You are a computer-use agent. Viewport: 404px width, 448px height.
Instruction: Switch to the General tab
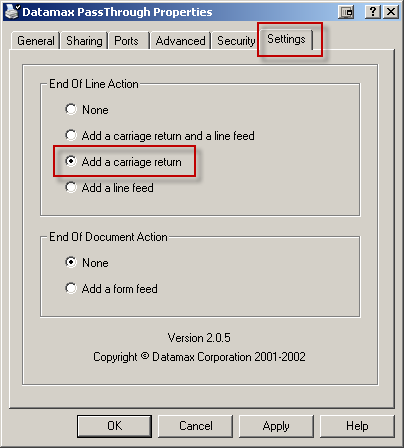[36, 41]
